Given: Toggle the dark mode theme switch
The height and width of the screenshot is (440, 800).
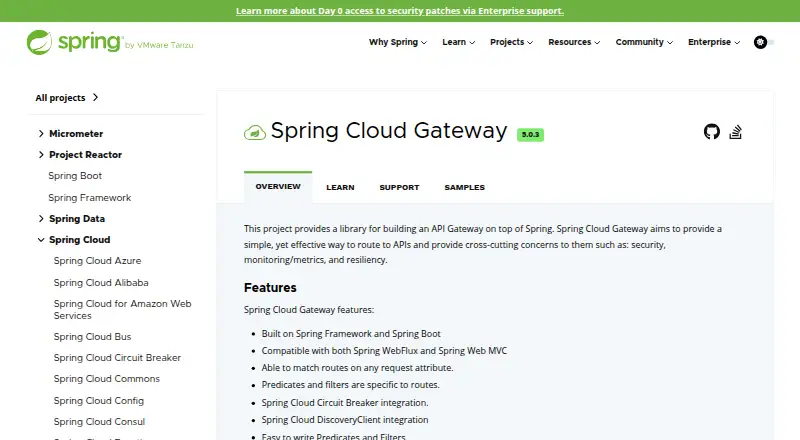Looking at the screenshot, I should tap(763, 42).
